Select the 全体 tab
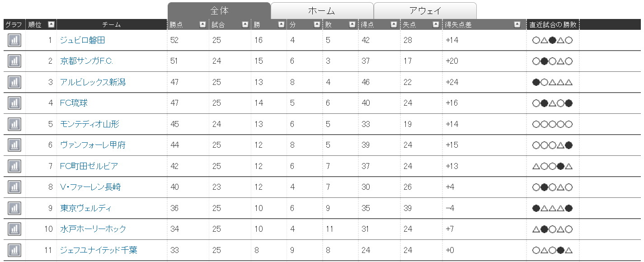This screenshot has height=262, width=644. pos(219,11)
